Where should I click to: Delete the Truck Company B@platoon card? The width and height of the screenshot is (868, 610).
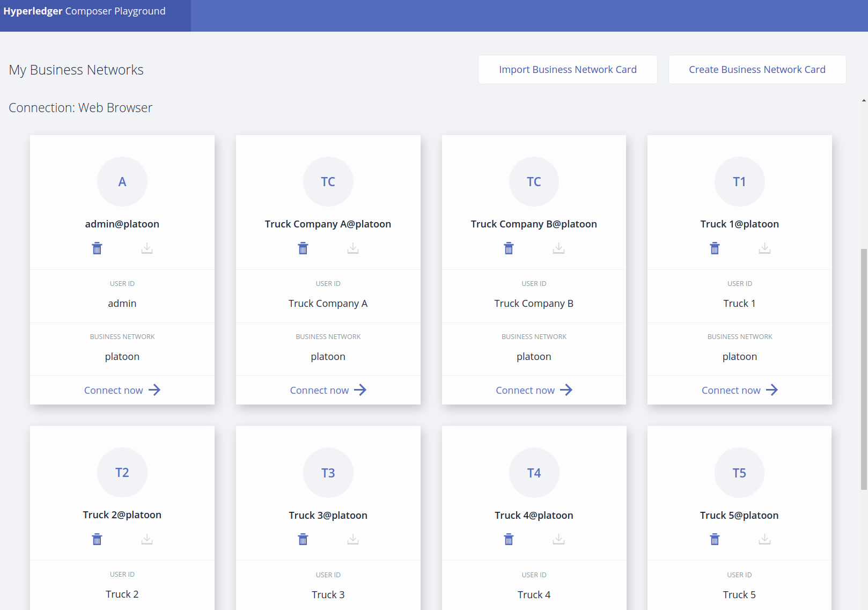[x=509, y=248]
